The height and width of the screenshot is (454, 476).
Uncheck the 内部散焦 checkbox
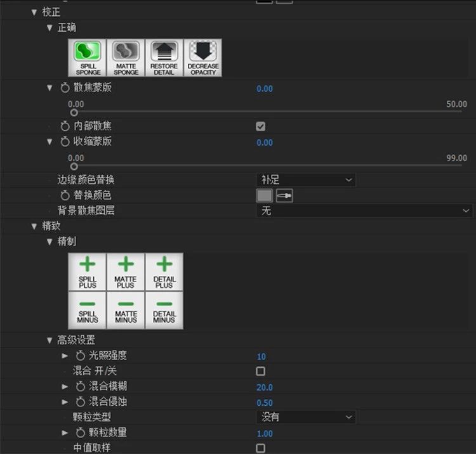pyautogui.click(x=260, y=126)
